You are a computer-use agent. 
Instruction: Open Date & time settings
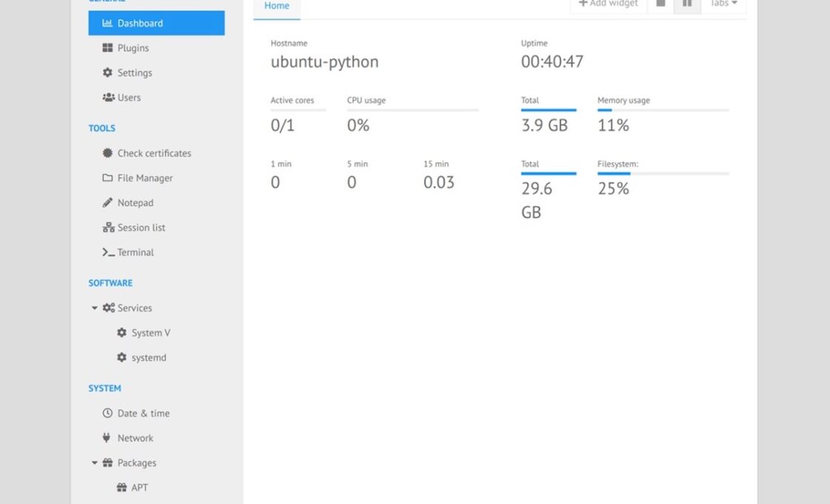tap(143, 413)
